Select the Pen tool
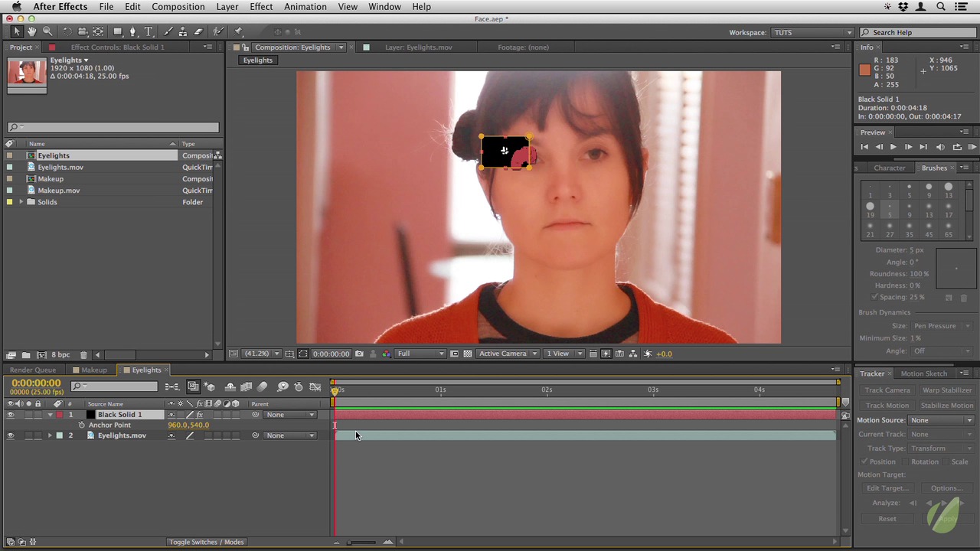The width and height of the screenshot is (980, 551). 133,31
